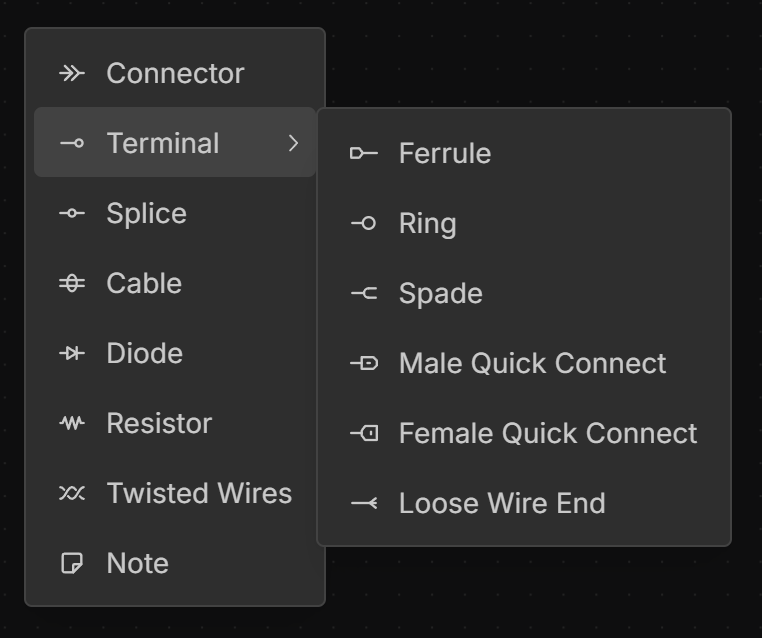
Task: Choose Connector from the menu
Action: click(x=175, y=73)
